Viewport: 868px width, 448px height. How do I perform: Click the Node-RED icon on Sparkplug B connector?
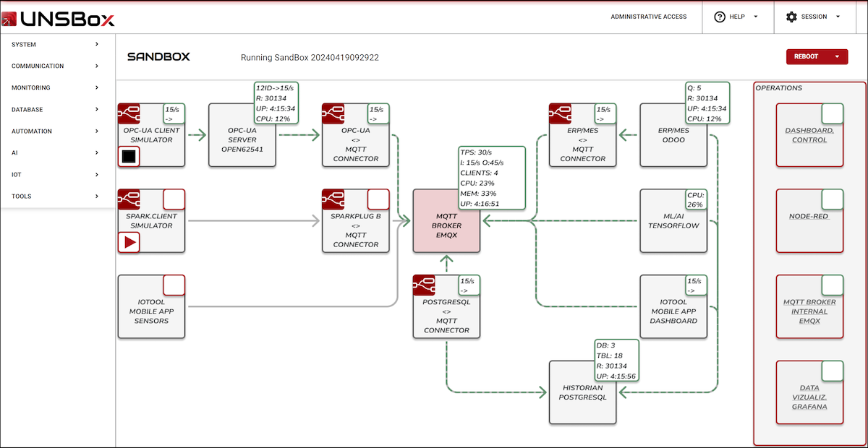pos(333,200)
